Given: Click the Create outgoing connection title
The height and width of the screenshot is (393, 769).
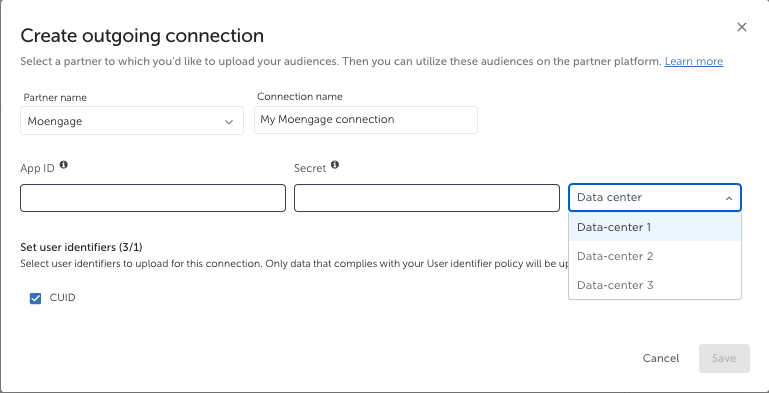Looking at the screenshot, I should pyautogui.click(x=142, y=36).
